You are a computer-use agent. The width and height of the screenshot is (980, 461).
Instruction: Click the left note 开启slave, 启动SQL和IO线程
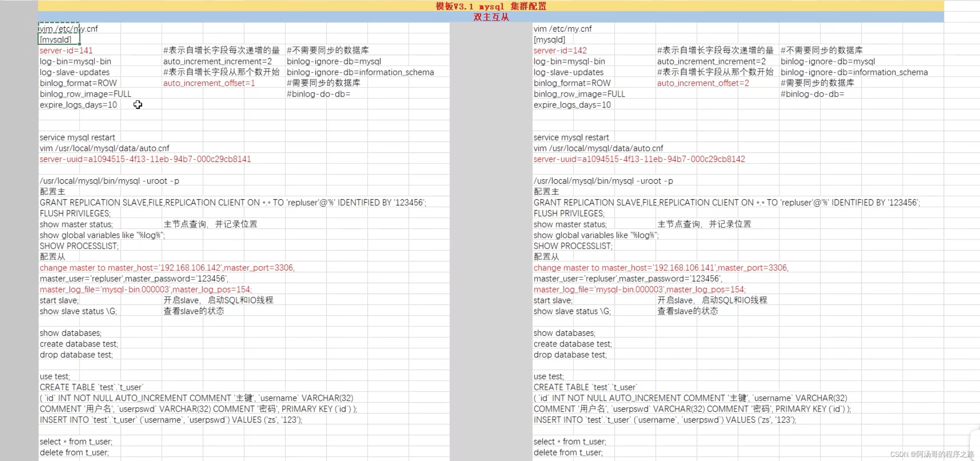click(219, 300)
